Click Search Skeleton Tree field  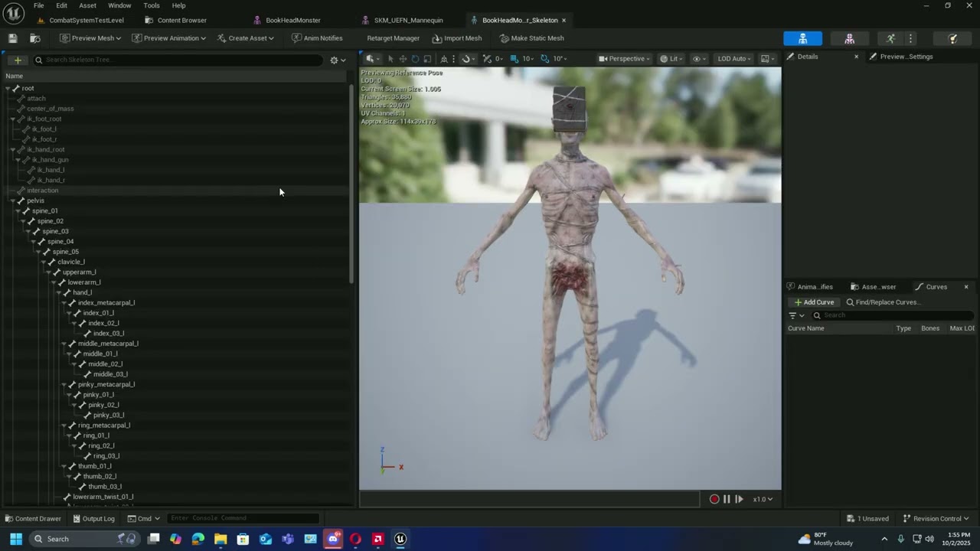pyautogui.click(x=178, y=60)
